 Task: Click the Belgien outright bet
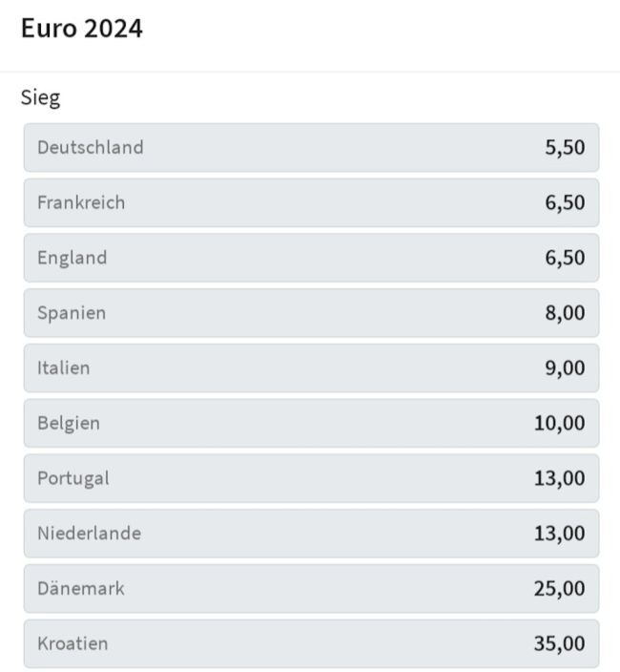point(311,423)
